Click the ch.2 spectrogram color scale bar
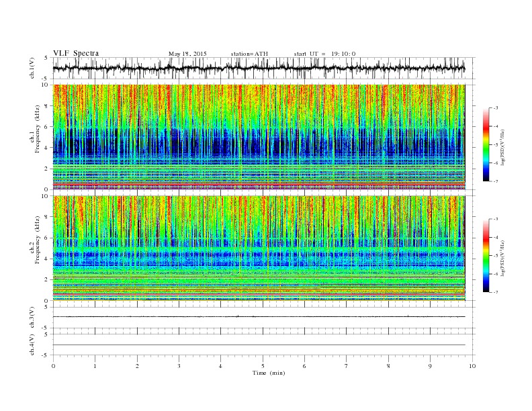Image resolution: width=532 pixels, height=411 pixels. click(x=486, y=255)
